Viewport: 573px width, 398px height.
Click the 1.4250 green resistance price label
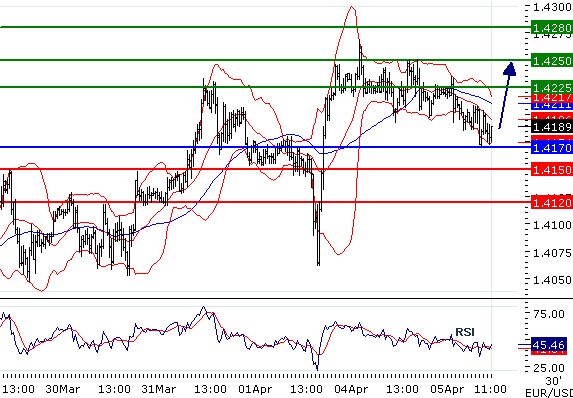(x=552, y=60)
